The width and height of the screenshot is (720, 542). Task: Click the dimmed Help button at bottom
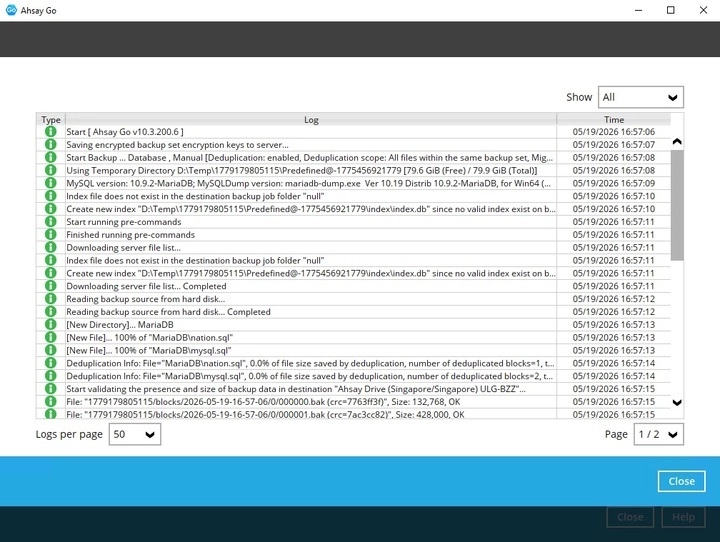pyautogui.click(x=683, y=517)
